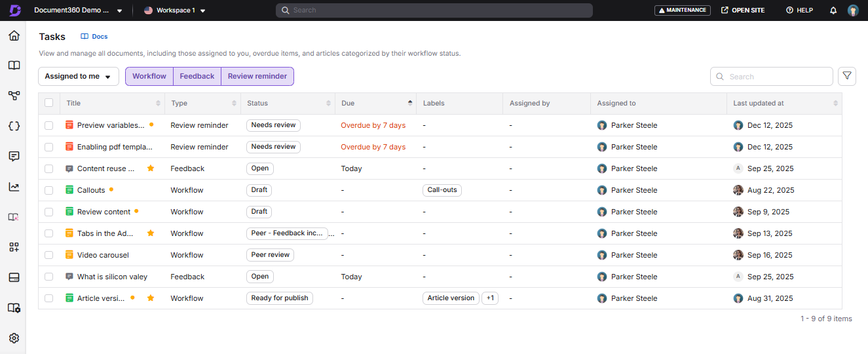Open the Analytics chart sidebar icon
Screen dimensions: 868x354
coord(14,187)
